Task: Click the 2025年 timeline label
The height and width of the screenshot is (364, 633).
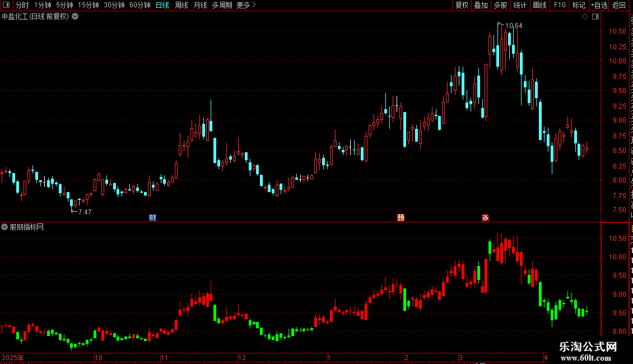Action: coord(13,357)
